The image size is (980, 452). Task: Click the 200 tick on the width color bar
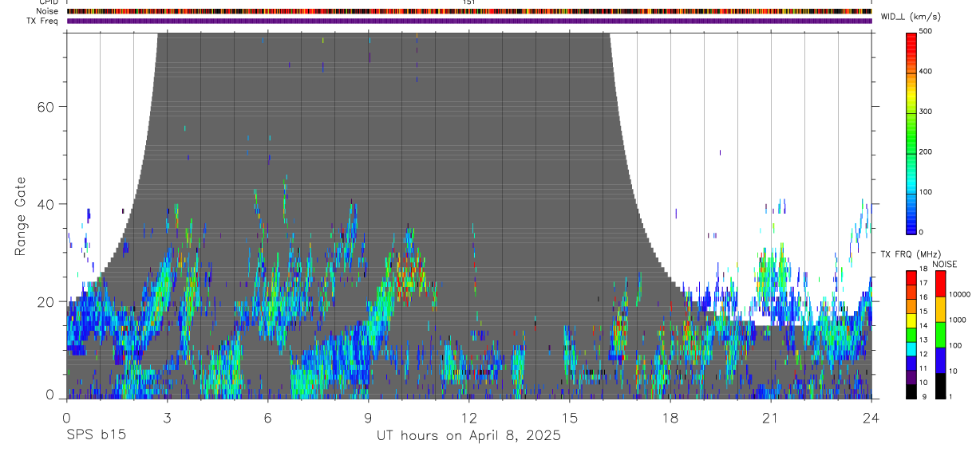click(926, 151)
